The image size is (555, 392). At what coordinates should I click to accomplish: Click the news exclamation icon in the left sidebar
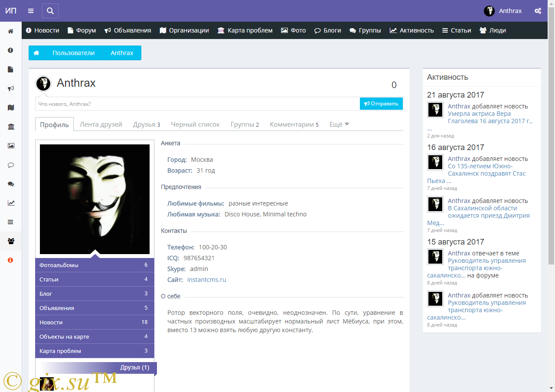point(11,50)
